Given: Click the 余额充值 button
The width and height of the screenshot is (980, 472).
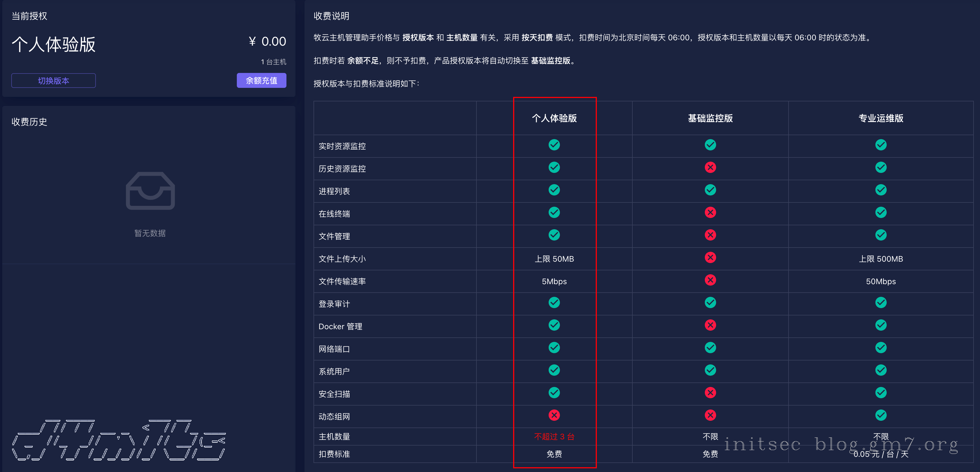Looking at the screenshot, I should 261,80.
